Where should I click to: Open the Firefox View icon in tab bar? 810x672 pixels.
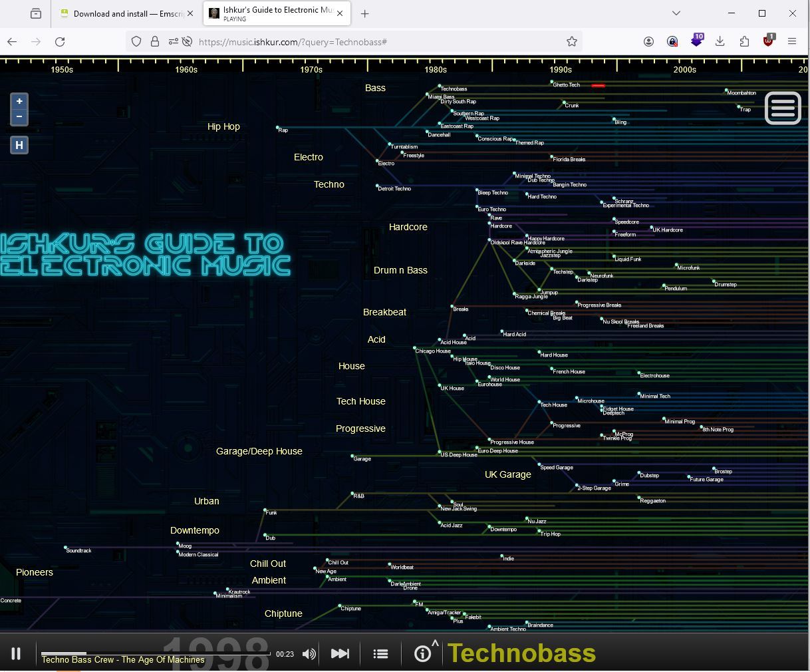click(36, 13)
